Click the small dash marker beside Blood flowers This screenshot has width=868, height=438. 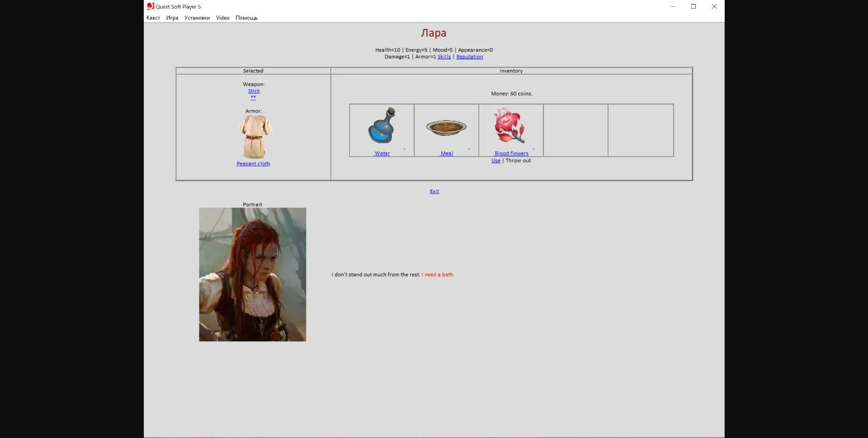pos(534,149)
